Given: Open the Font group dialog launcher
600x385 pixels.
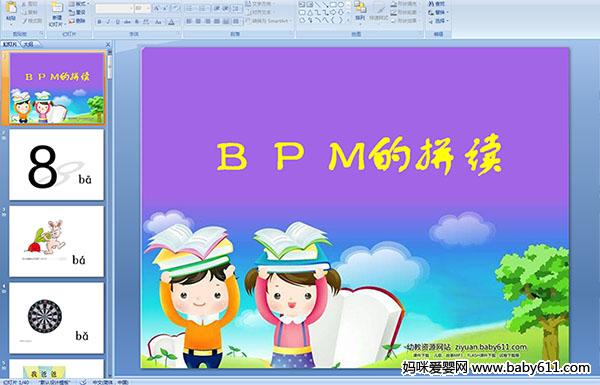Looking at the screenshot, I should click(x=178, y=34).
